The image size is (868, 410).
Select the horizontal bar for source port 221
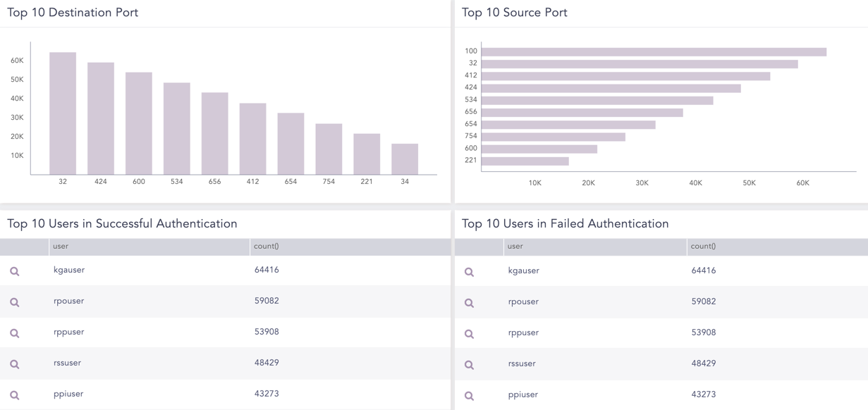point(525,161)
